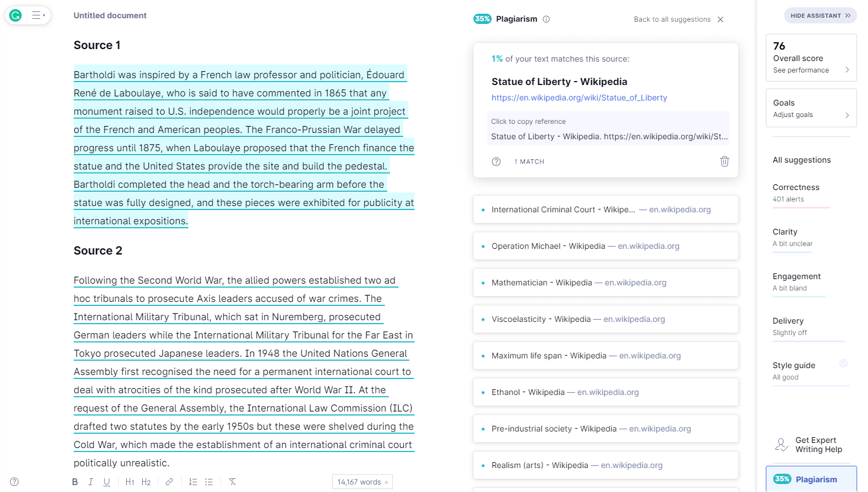Expand the Maximum life span source card
The height and width of the screenshot is (492, 868).
(x=606, y=356)
